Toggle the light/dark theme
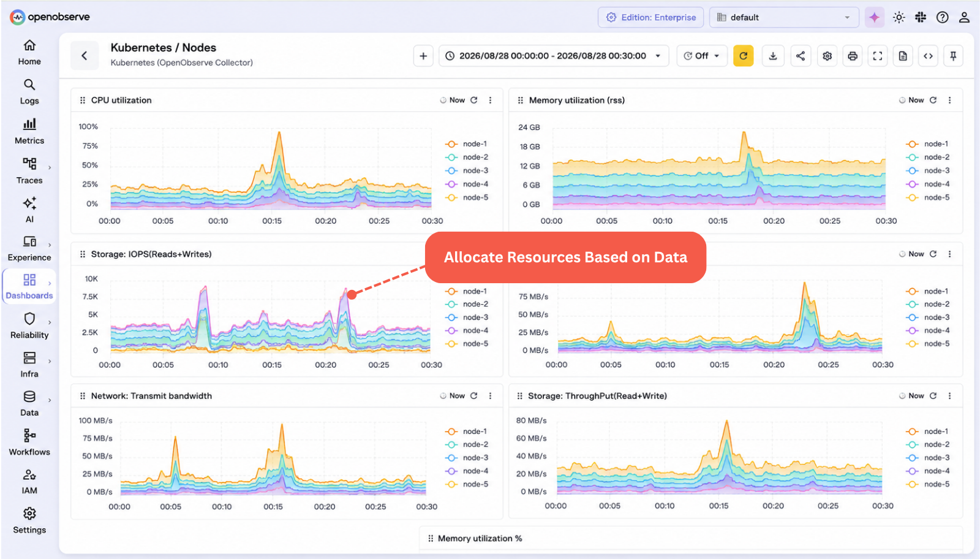Image resolution: width=980 pixels, height=559 pixels. (x=899, y=17)
